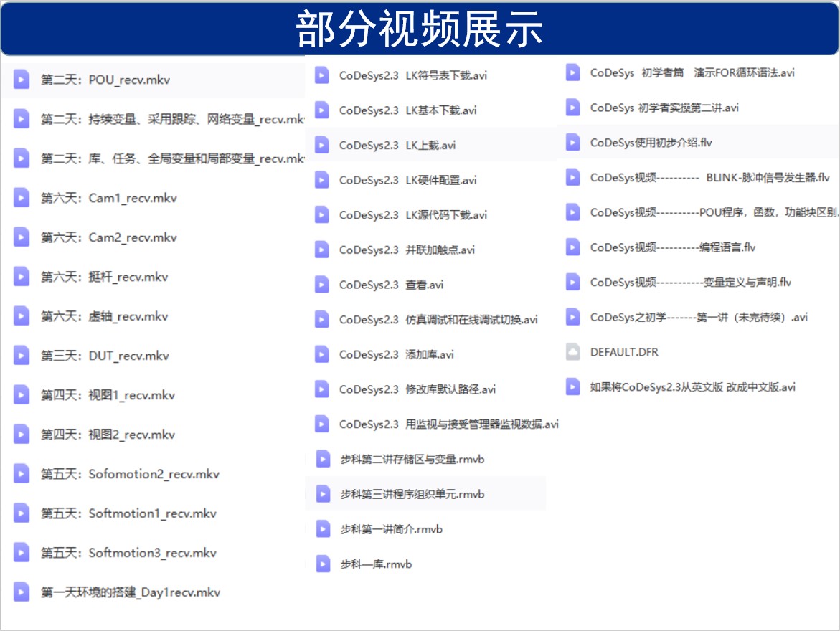Select file name 第三天: DUT_recv.mkv

tap(105, 356)
